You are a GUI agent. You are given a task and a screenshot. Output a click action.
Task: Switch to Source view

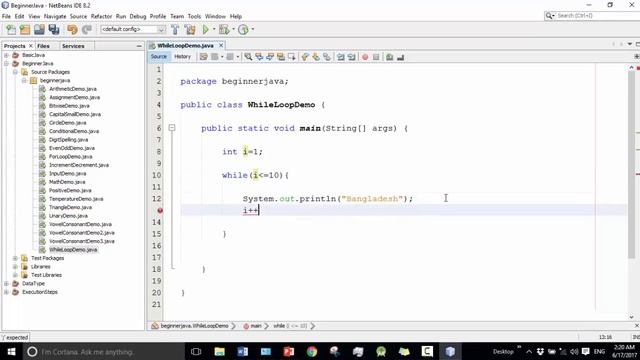[159, 57]
